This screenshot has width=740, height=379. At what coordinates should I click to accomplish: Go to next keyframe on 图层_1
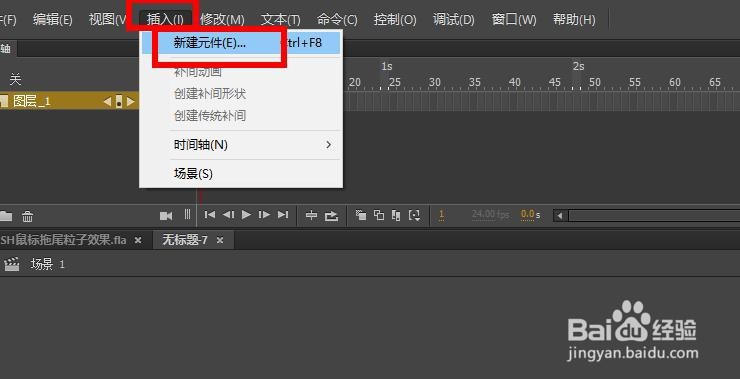(131, 101)
